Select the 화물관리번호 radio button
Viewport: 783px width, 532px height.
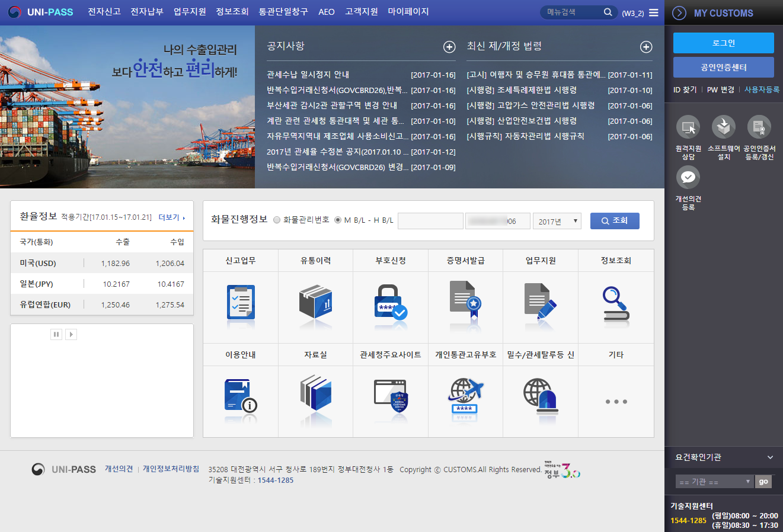pyautogui.click(x=277, y=220)
